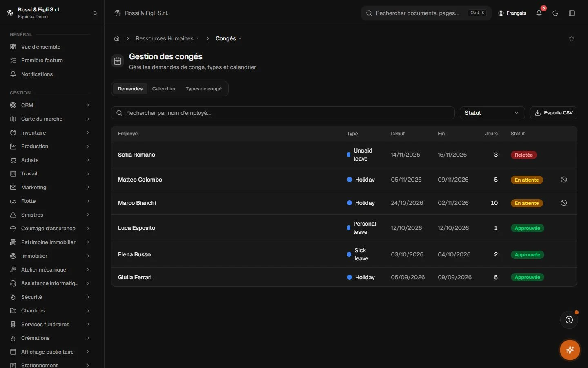Click the employee name search field
588x368 pixels.
pyautogui.click(x=283, y=113)
